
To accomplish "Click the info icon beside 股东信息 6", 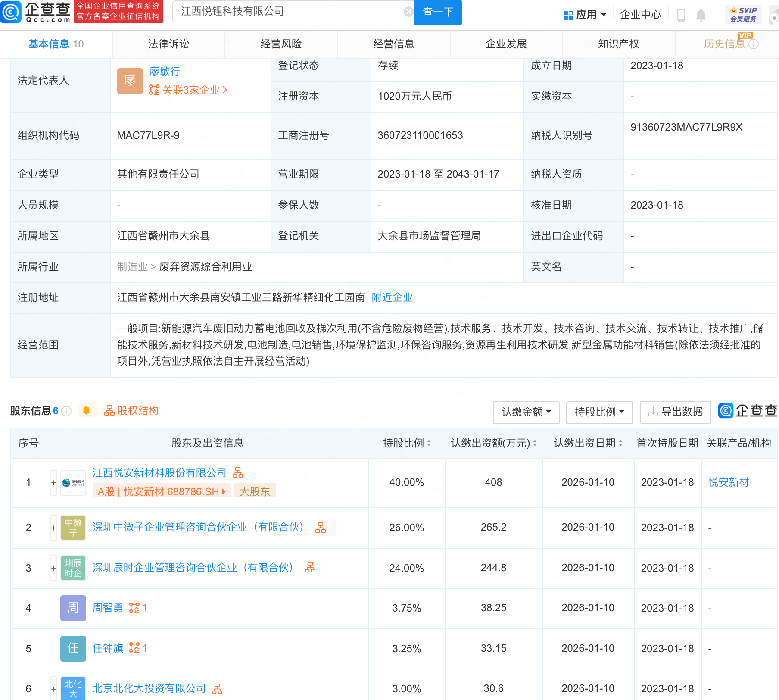I will coord(66,411).
